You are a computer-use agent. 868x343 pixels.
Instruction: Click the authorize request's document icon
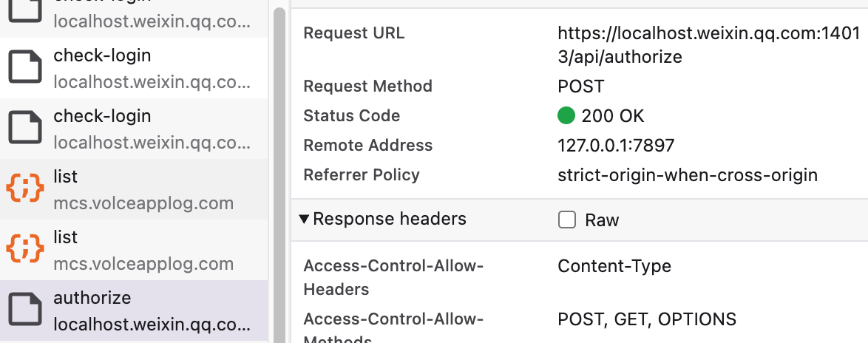tap(25, 310)
